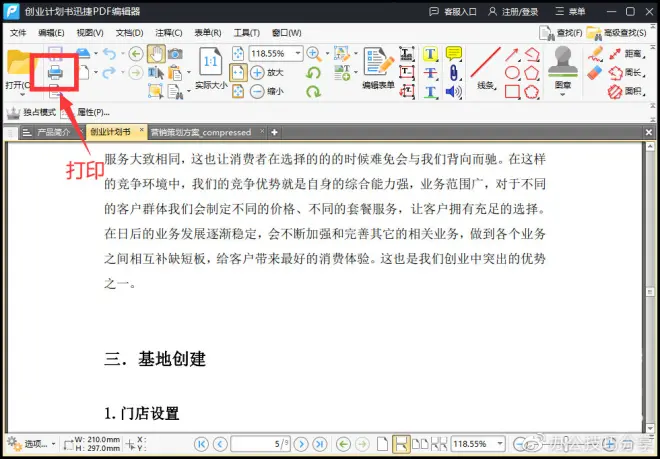Rotate page clockwise with lower green arrow
The height and width of the screenshot is (459, 660).
click(313, 91)
